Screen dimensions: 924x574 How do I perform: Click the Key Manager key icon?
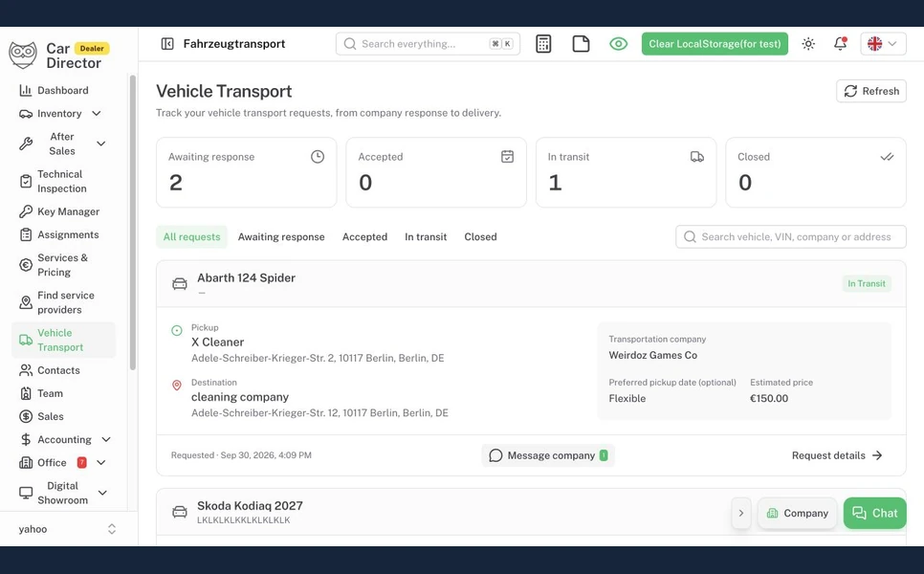25,211
